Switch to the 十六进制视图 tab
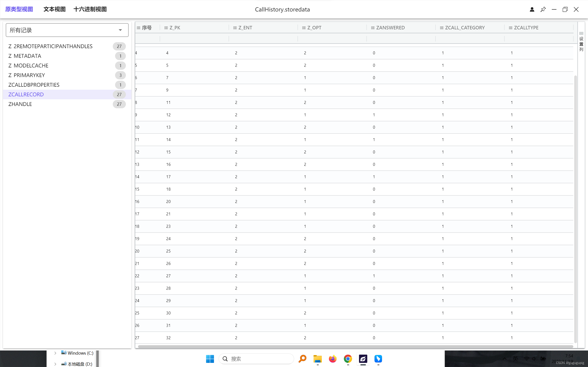The height and width of the screenshot is (367, 588). 90,9
